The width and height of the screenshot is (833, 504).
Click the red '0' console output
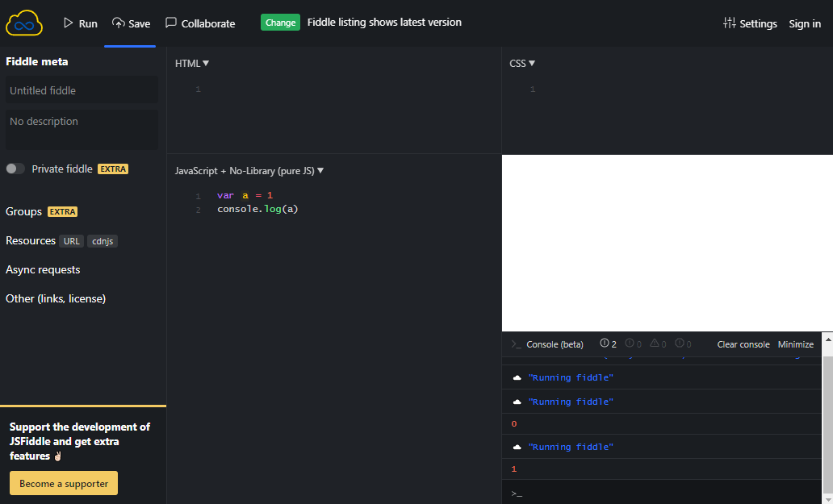coord(513,424)
